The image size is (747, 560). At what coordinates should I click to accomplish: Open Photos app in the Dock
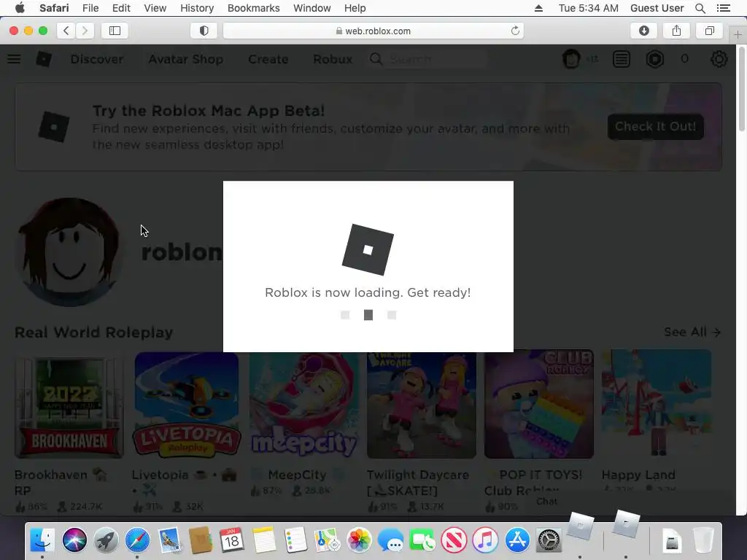pyautogui.click(x=359, y=540)
